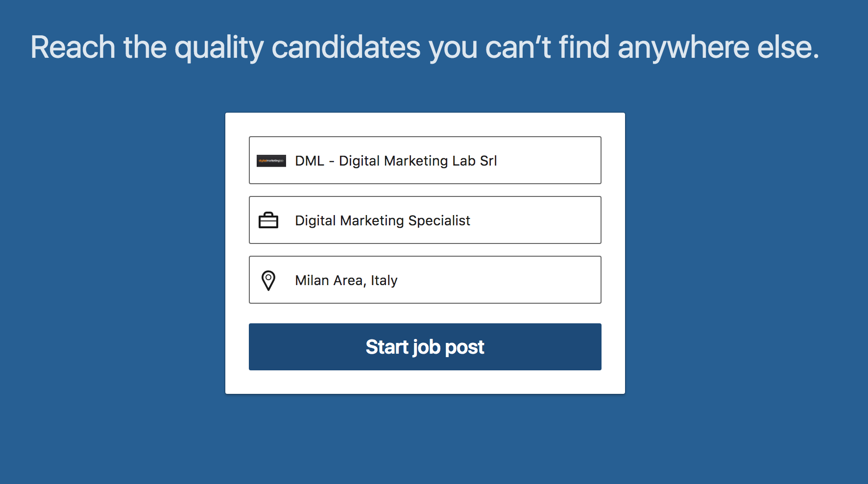Click the Start job post button

[x=425, y=347]
